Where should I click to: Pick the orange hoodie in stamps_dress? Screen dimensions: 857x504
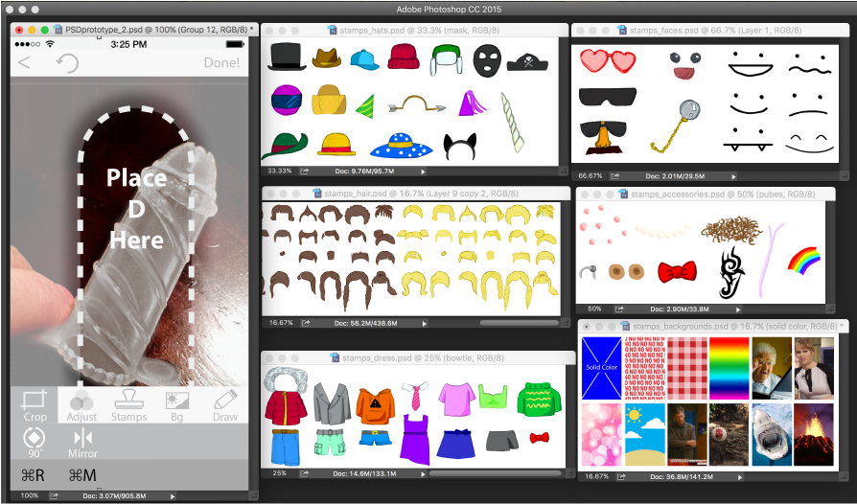(375, 404)
